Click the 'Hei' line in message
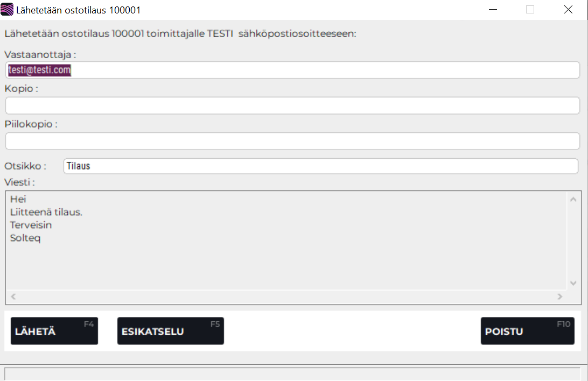Viewport: 588px width, 381px height. [x=18, y=199]
